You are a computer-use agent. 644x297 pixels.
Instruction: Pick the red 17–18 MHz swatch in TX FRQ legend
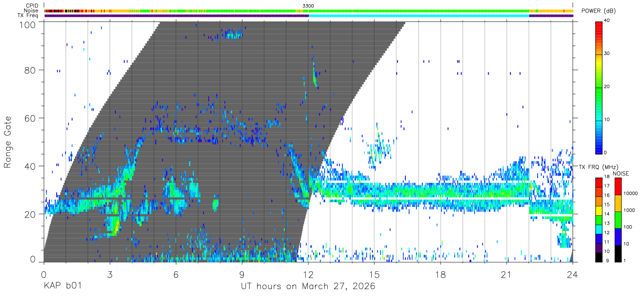pyautogui.click(x=598, y=182)
